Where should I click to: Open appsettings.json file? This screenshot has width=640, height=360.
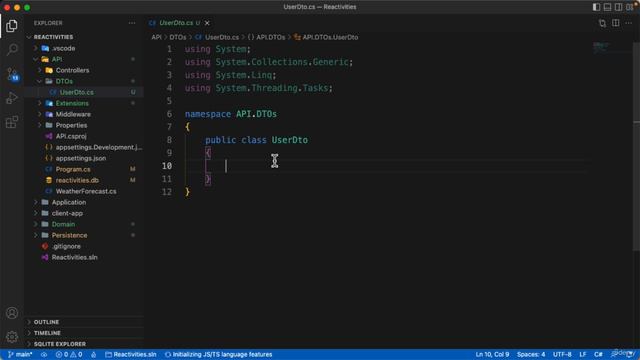[x=81, y=158]
